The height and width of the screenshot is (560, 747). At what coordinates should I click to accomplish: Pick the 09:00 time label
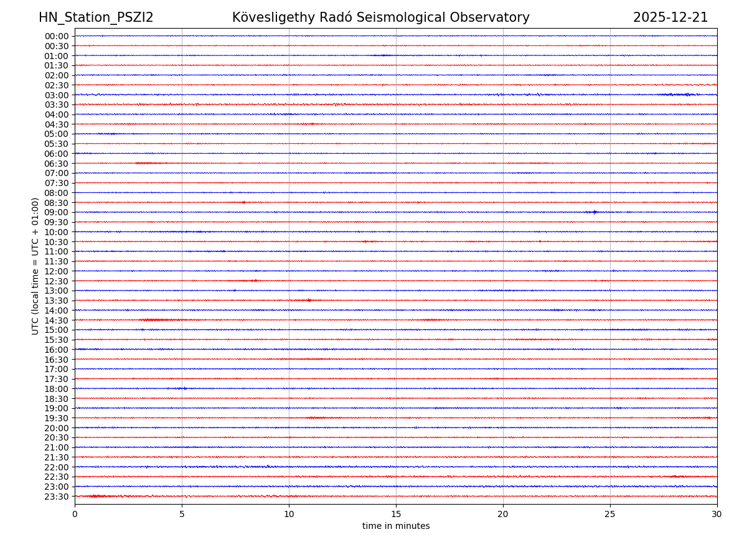coord(57,213)
